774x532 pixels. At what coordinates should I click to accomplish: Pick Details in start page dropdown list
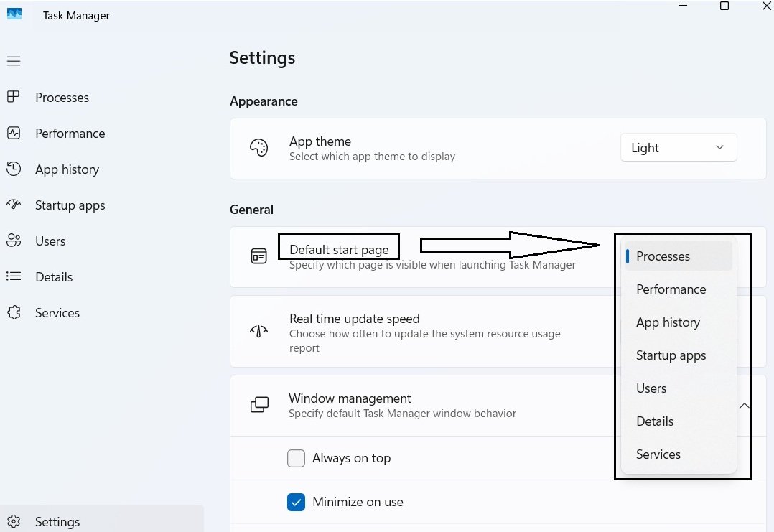pos(679,421)
